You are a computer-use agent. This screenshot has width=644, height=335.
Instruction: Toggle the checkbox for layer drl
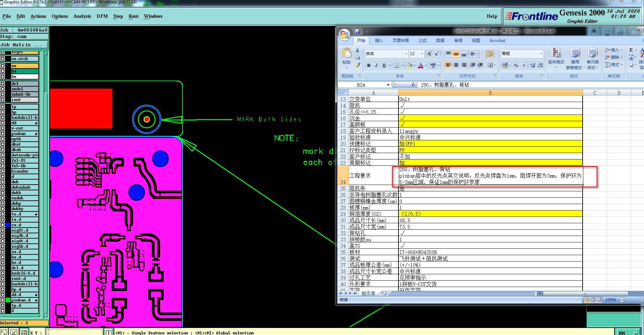[3, 84]
